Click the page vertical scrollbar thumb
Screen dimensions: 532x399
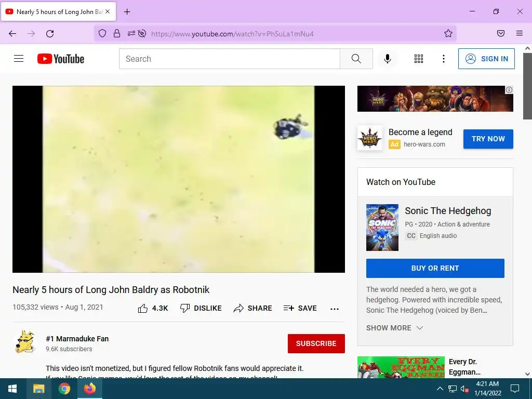(527, 86)
